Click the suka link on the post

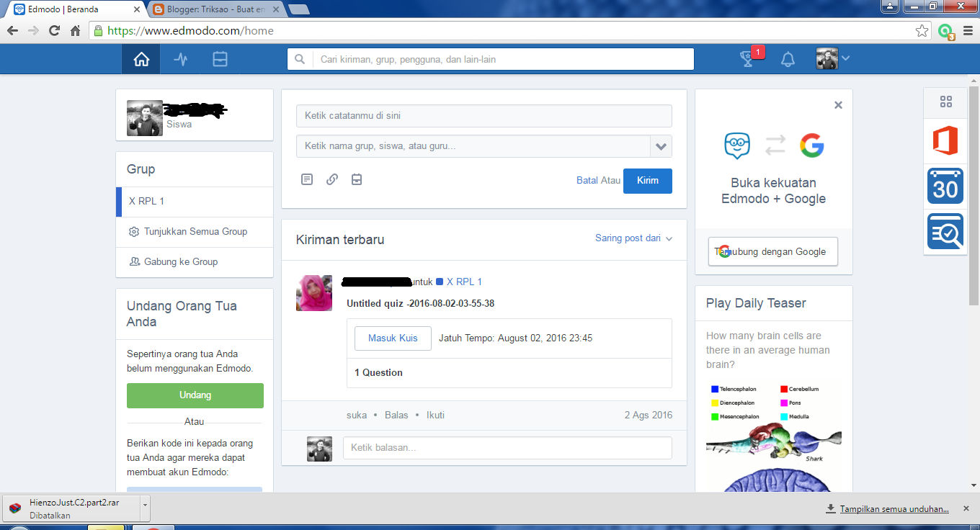(x=357, y=416)
